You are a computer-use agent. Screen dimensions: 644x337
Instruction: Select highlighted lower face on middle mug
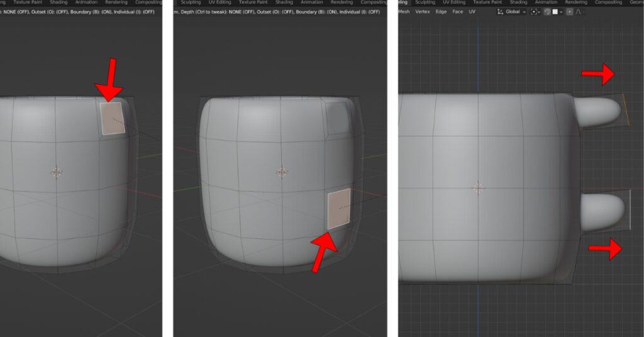[339, 207]
